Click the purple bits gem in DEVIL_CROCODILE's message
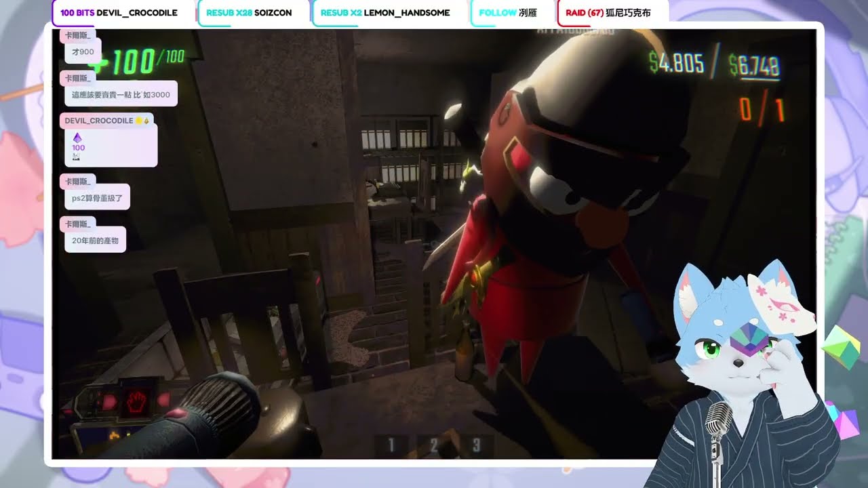868x488 pixels. point(77,137)
